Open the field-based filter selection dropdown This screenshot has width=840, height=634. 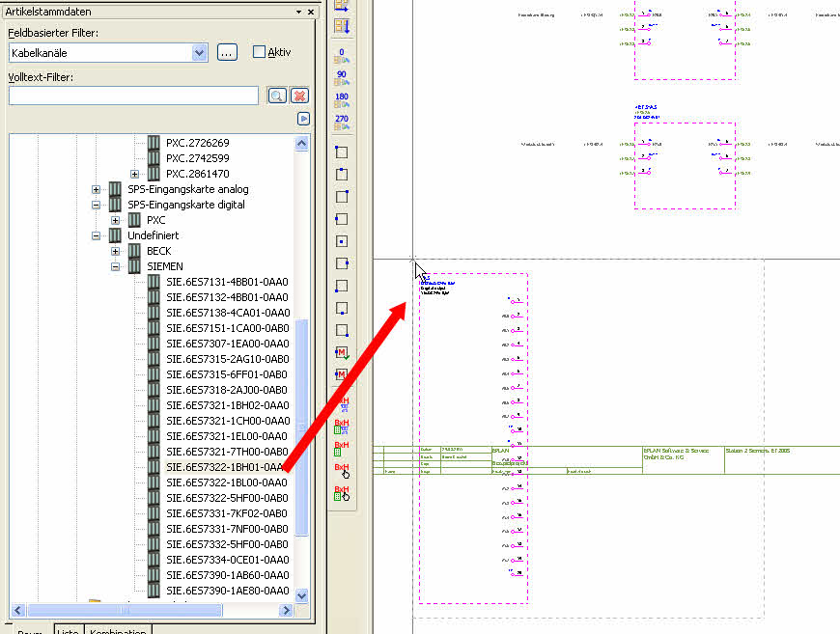[199, 52]
